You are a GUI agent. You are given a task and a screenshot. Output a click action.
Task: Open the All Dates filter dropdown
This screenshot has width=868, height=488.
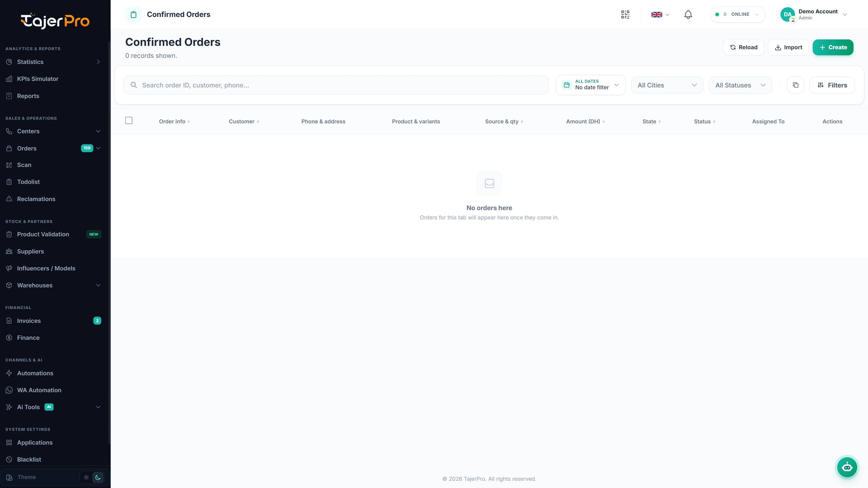pyautogui.click(x=591, y=85)
